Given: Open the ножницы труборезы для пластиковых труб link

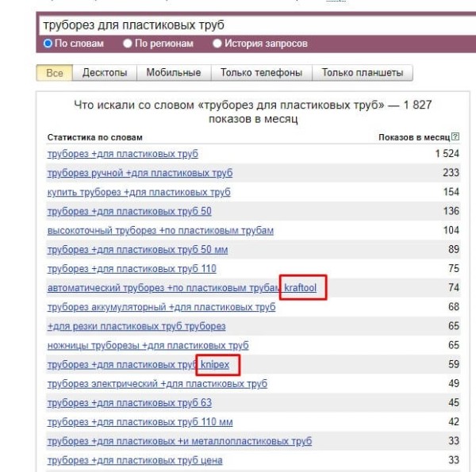Looking at the screenshot, I should 148,346.
